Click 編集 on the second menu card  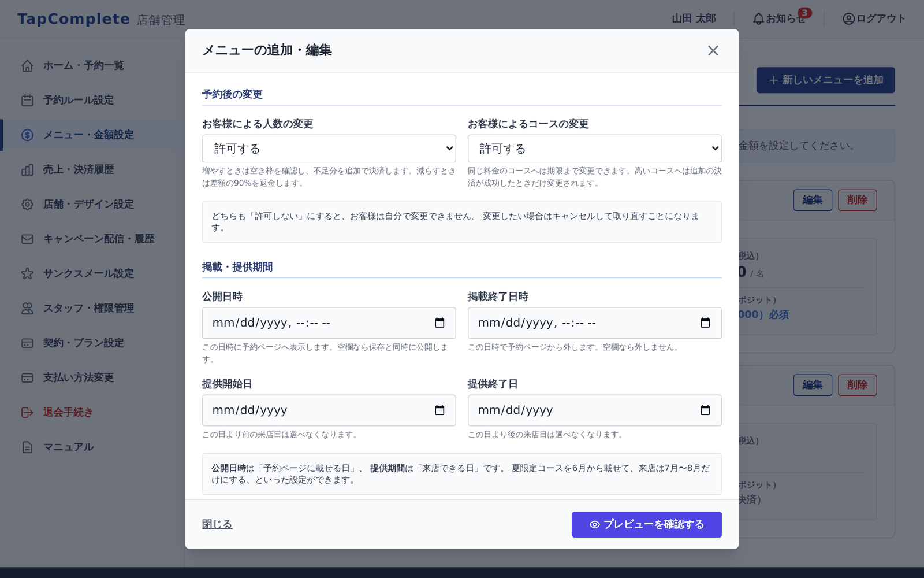tap(813, 385)
